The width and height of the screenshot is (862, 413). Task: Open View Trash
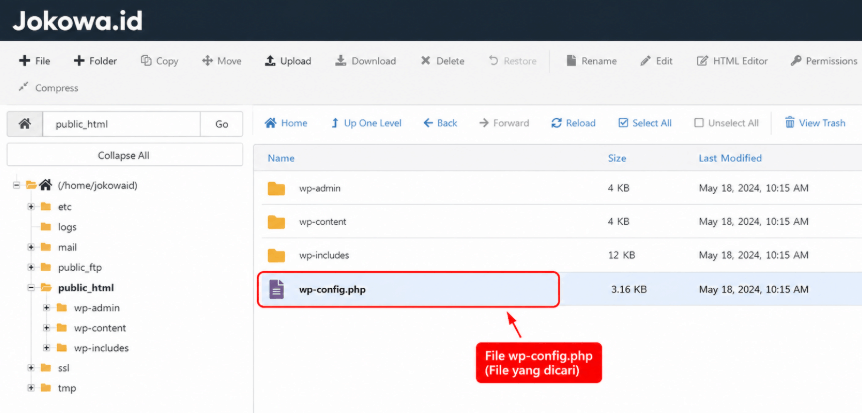coord(815,123)
